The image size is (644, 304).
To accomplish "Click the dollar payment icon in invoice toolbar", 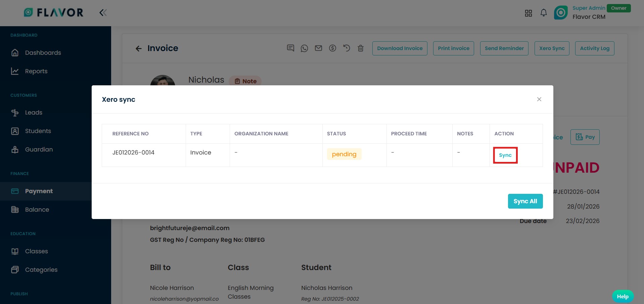I will click(332, 48).
